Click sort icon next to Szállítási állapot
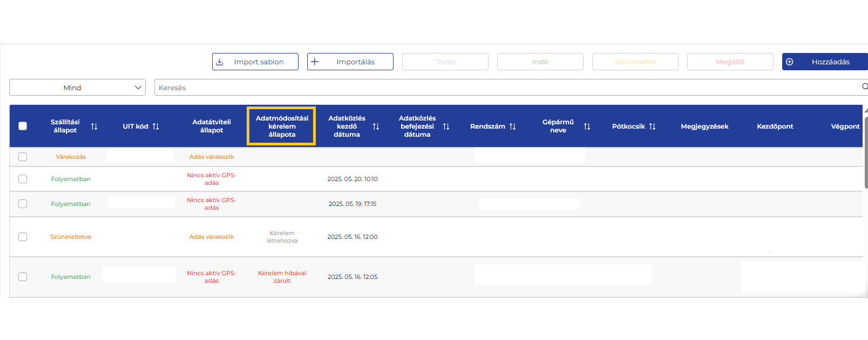 pyautogui.click(x=94, y=126)
